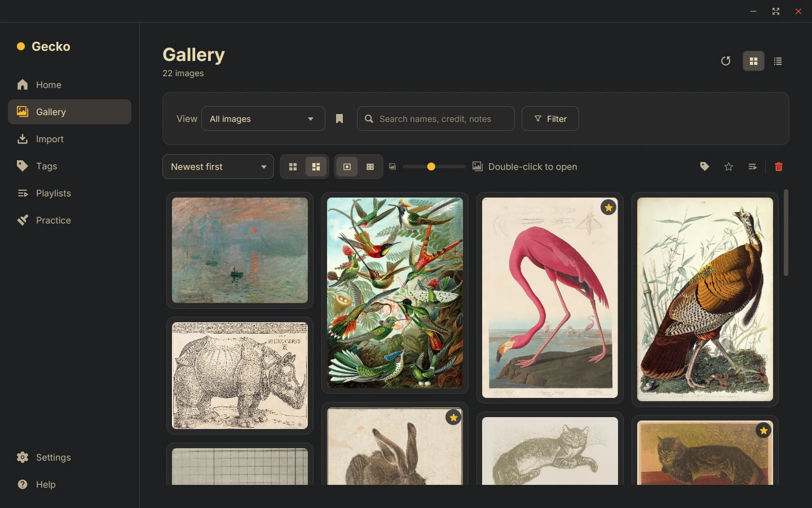The height and width of the screenshot is (508, 812).
Task: Click the add-to-playlist icon in the toolbar
Action: point(752,167)
